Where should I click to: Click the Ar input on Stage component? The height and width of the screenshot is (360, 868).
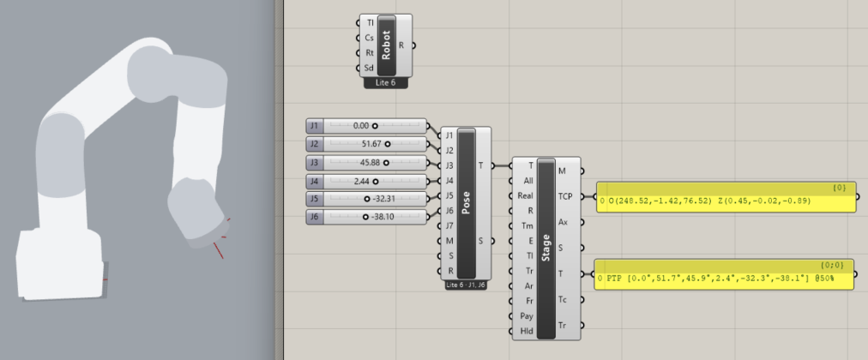click(x=528, y=286)
